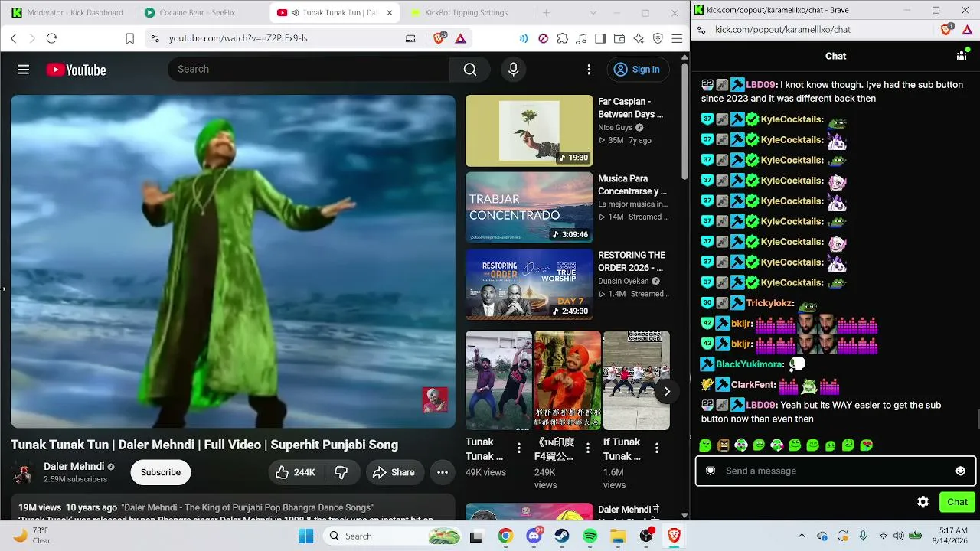This screenshot has width=980, height=551.
Task: Open the browser extensions puzzle icon
Action: click(563, 38)
